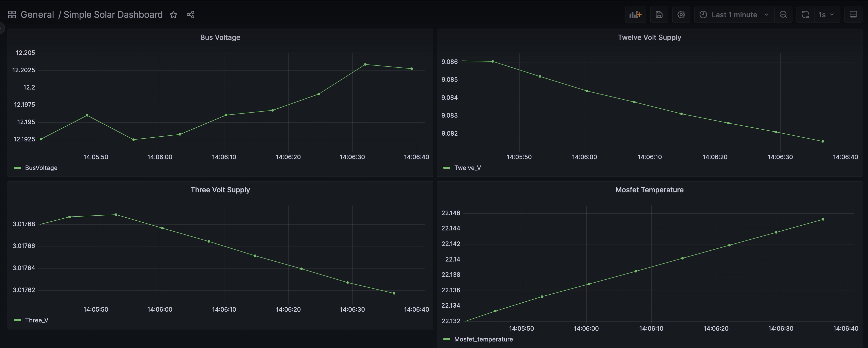Toggle Twelve_V series in legend
This screenshot has height=348, width=868.
click(467, 167)
